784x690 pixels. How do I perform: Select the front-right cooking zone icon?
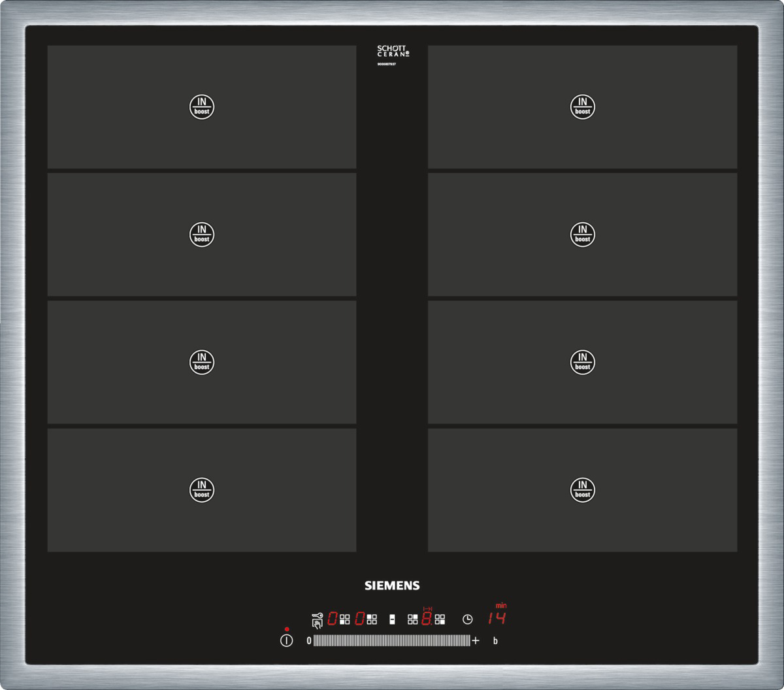pyautogui.click(x=440, y=619)
